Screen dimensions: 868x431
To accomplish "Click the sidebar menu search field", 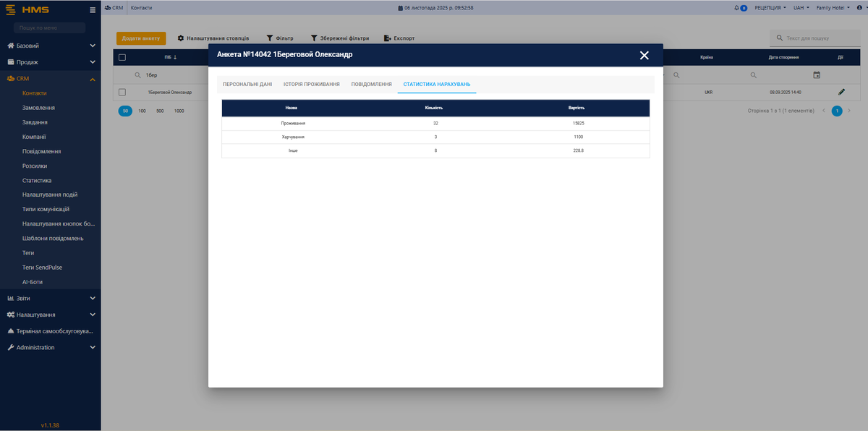I will click(x=50, y=27).
